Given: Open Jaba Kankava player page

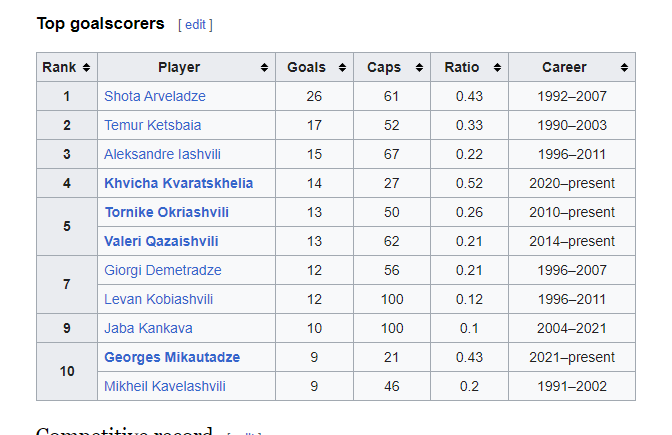Looking at the screenshot, I should pos(148,329).
